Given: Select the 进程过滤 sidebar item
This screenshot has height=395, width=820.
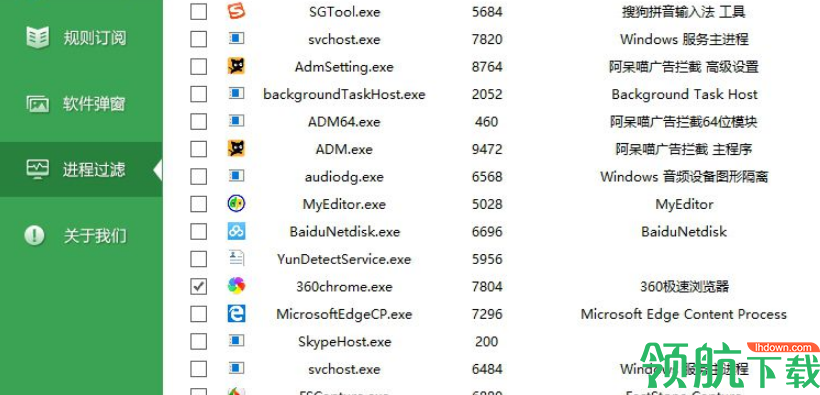Looking at the screenshot, I should (x=81, y=170).
